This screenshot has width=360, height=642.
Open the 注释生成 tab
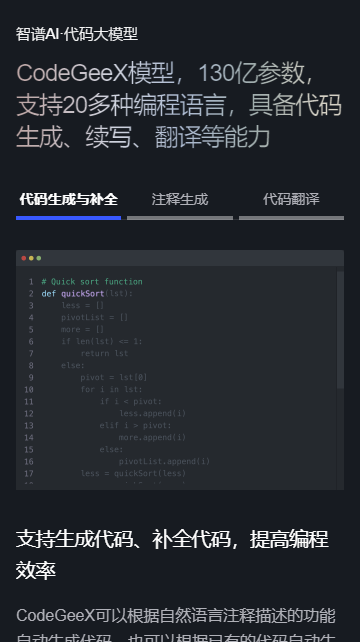pyautogui.click(x=180, y=199)
